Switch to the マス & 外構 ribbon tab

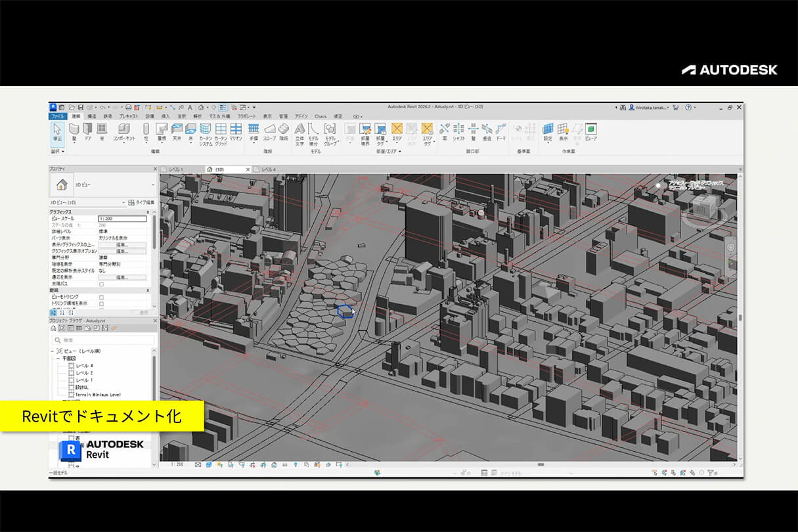click(219, 116)
